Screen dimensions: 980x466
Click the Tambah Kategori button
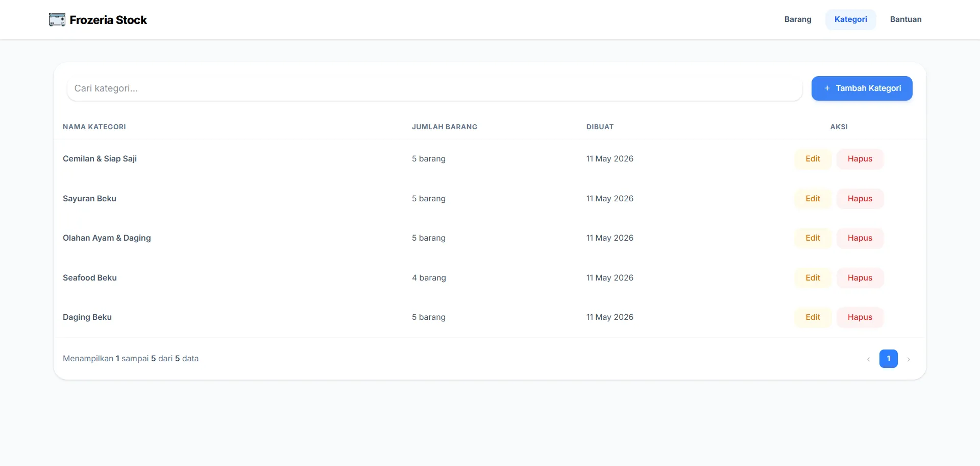pyautogui.click(x=862, y=88)
